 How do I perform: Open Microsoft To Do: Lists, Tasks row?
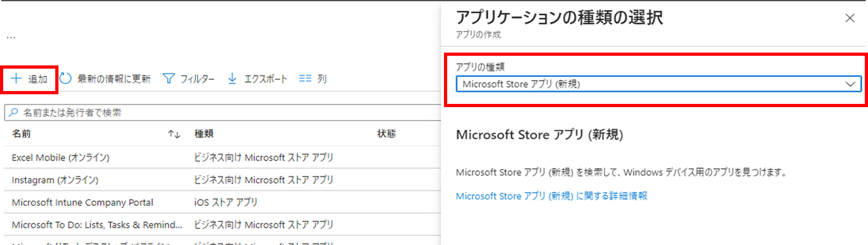point(222,224)
